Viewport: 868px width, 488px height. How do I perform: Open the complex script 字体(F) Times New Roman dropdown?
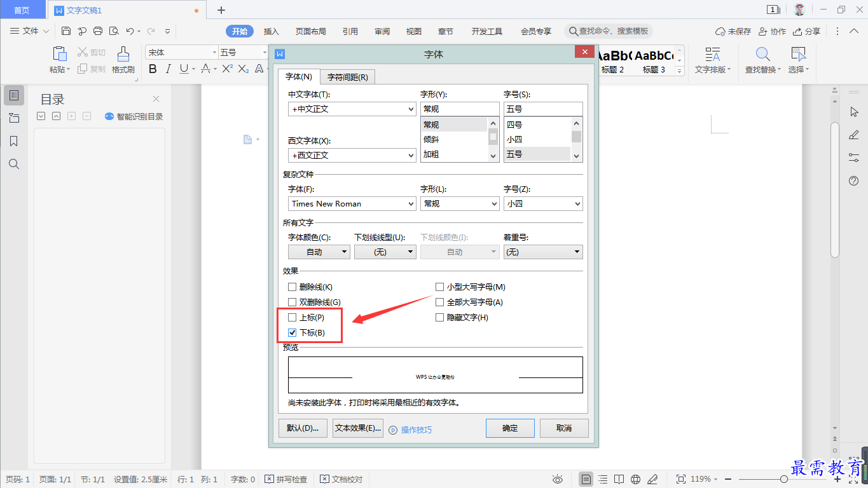[352, 204]
